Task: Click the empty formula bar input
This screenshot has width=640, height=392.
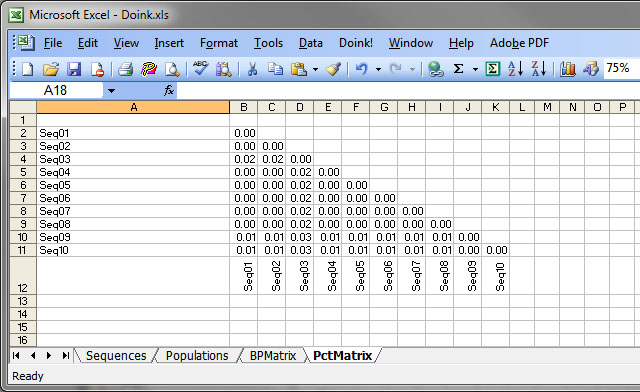Action: click(x=408, y=90)
